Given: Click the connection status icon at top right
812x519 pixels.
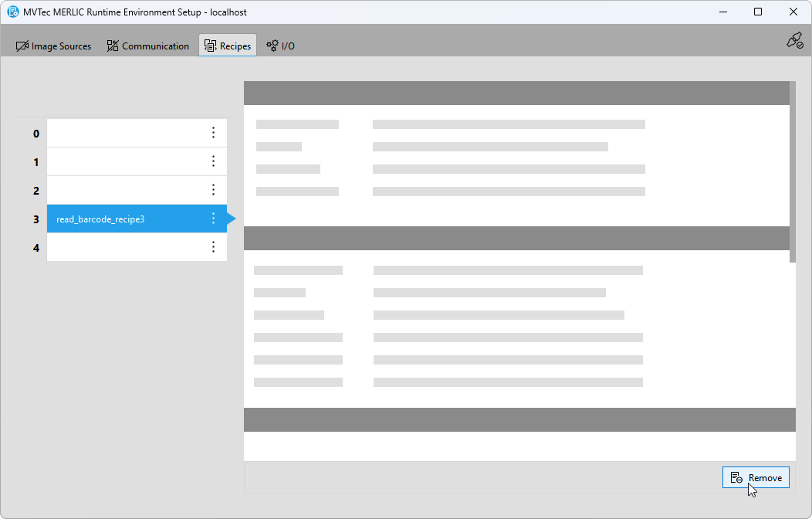Looking at the screenshot, I should (794, 41).
